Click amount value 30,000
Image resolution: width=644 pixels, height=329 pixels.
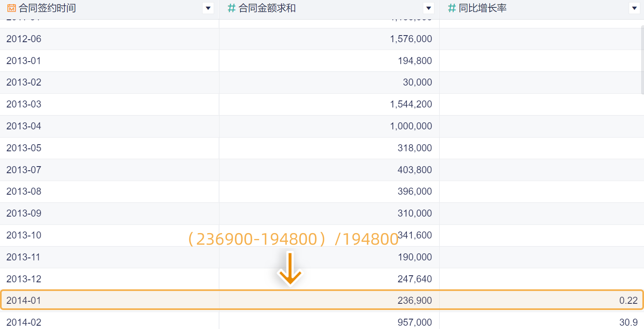417,82
